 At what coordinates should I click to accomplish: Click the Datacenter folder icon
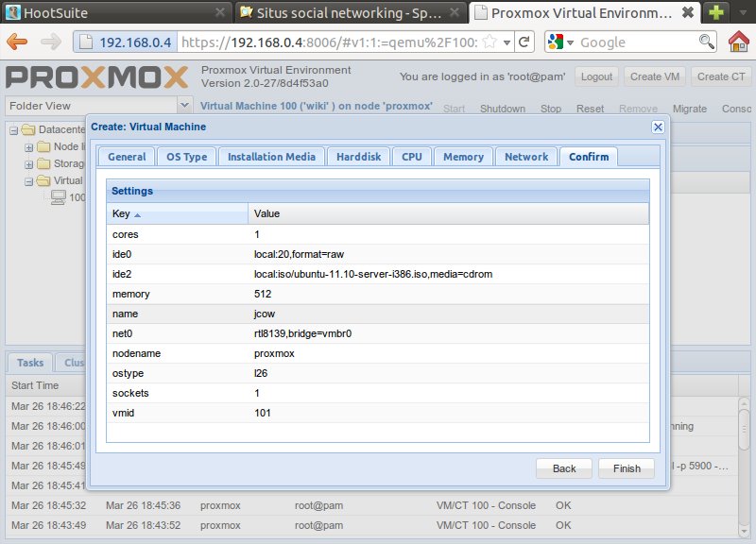[x=27, y=129]
